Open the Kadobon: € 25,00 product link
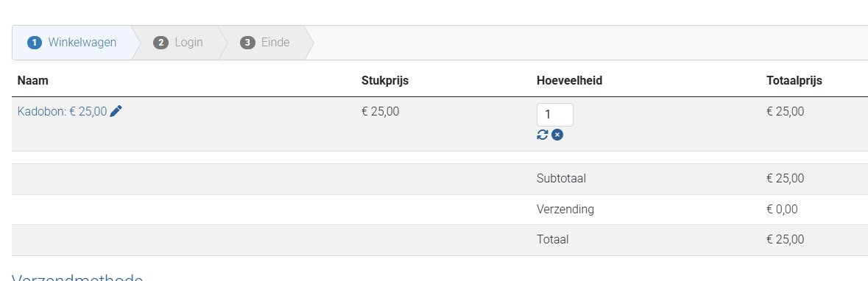 point(62,111)
